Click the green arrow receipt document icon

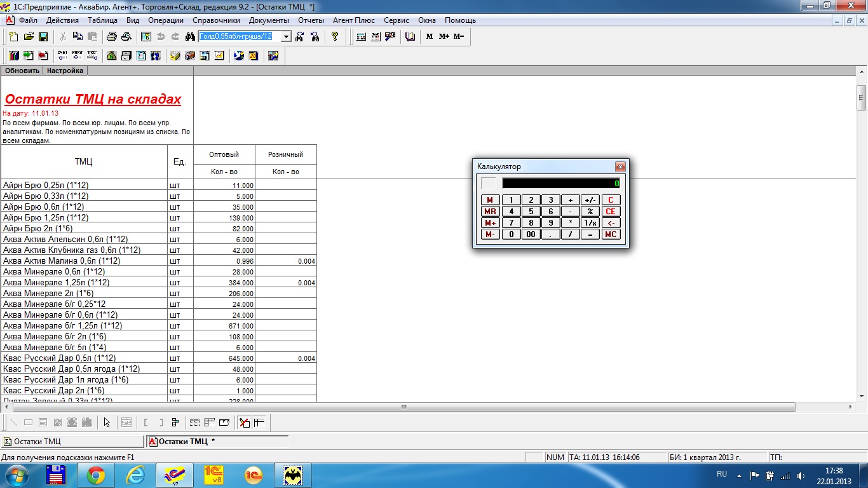click(29, 56)
